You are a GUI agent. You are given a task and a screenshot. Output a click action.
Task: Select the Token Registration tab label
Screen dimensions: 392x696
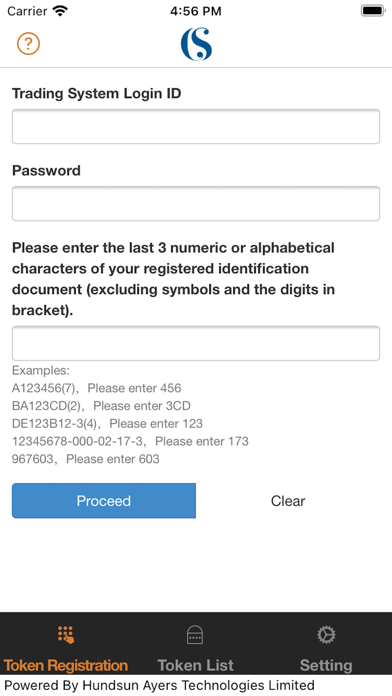pyautogui.click(x=66, y=665)
